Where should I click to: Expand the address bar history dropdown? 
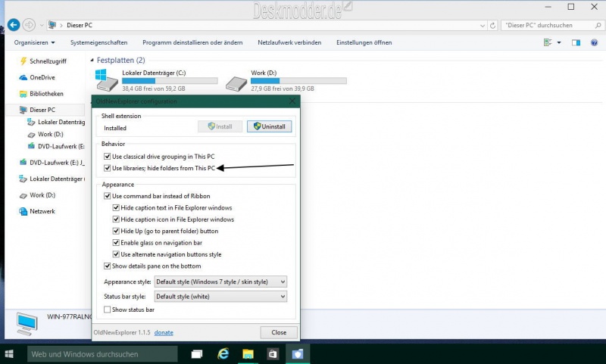point(483,26)
